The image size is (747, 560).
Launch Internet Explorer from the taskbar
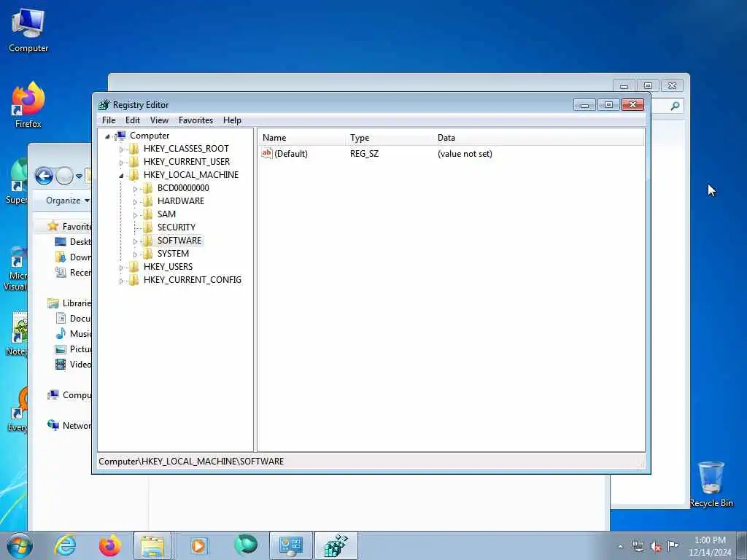click(x=65, y=545)
